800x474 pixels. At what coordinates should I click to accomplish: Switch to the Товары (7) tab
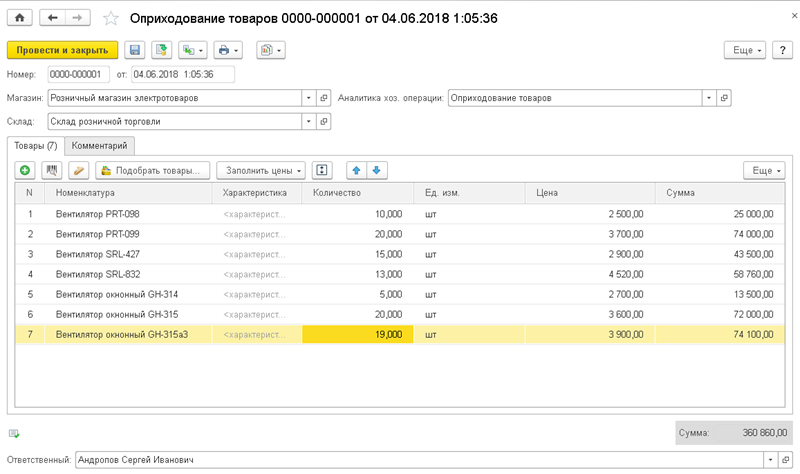36,146
